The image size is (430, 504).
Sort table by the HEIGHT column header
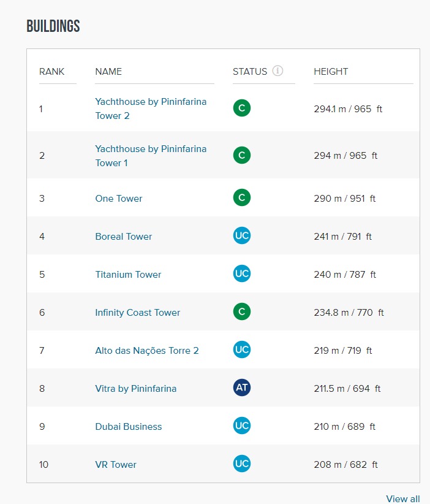(x=331, y=71)
